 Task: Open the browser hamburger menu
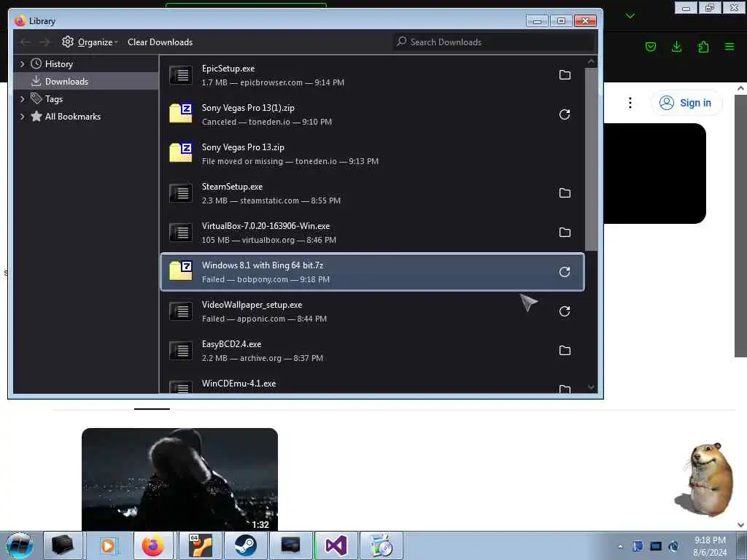729,47
